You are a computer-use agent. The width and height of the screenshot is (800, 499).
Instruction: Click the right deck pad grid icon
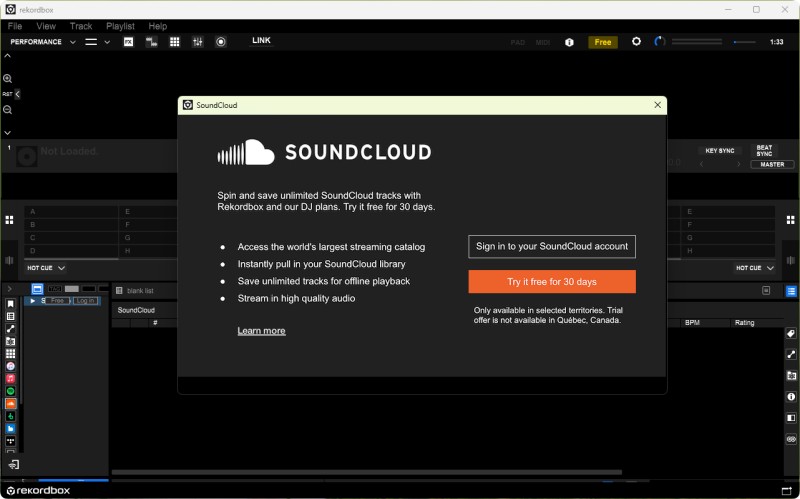[790, 220]
